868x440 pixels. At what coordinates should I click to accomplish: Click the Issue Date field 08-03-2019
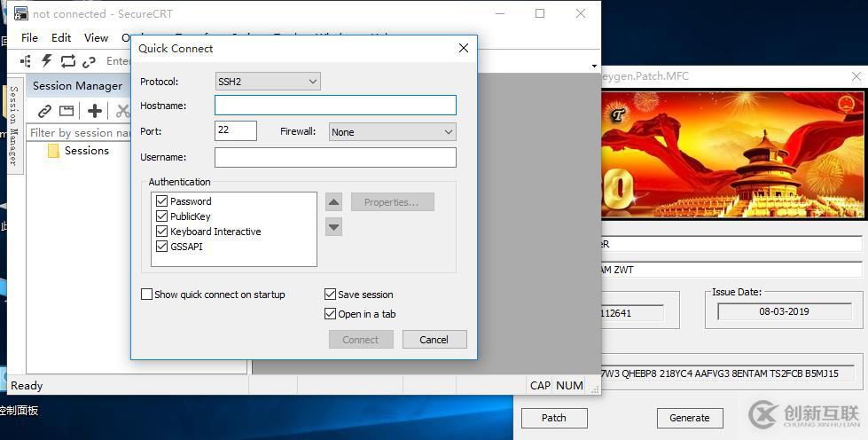tap(785, 311)
